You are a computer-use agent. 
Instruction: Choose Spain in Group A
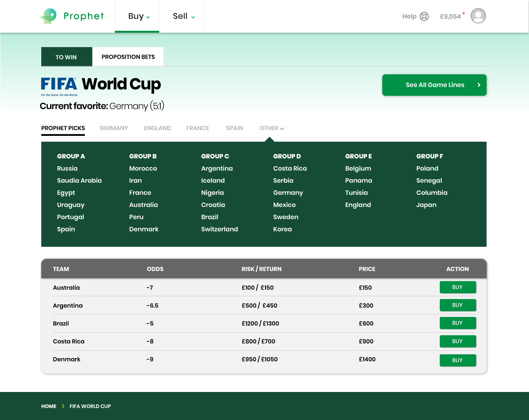(66, 229)
